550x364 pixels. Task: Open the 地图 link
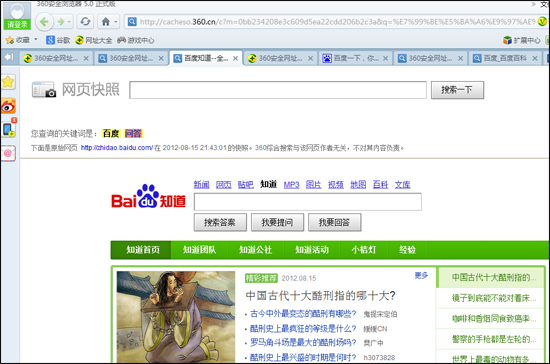pyautogui.click(x=358, y=184)
